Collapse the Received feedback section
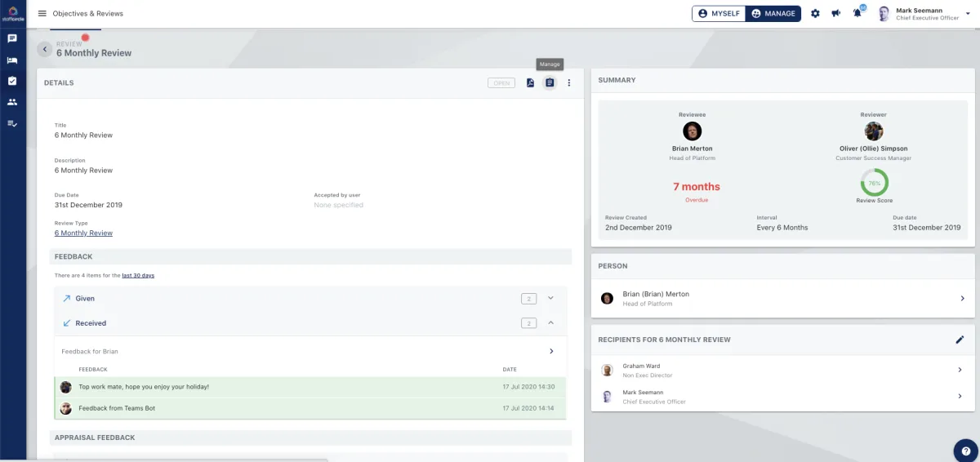This screenshot has height=462, width=980. pos(550,323)
